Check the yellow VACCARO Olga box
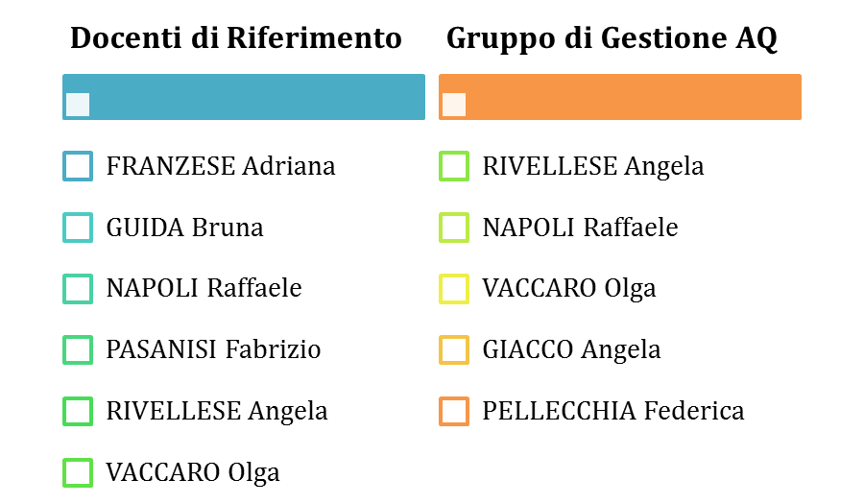This screenshot has width=864, height=504. tap(454, 289)
